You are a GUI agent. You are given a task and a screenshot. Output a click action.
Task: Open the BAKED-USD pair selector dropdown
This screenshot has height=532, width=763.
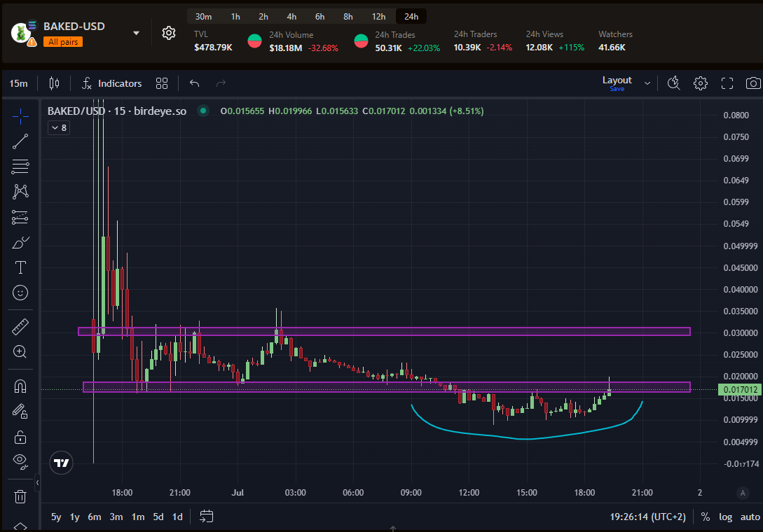136,32
